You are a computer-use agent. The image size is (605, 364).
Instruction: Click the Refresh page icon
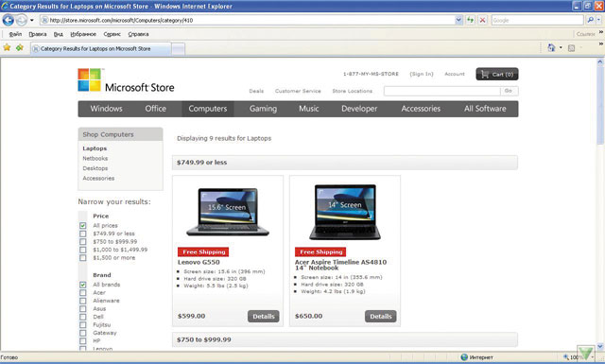coord(471,20)
